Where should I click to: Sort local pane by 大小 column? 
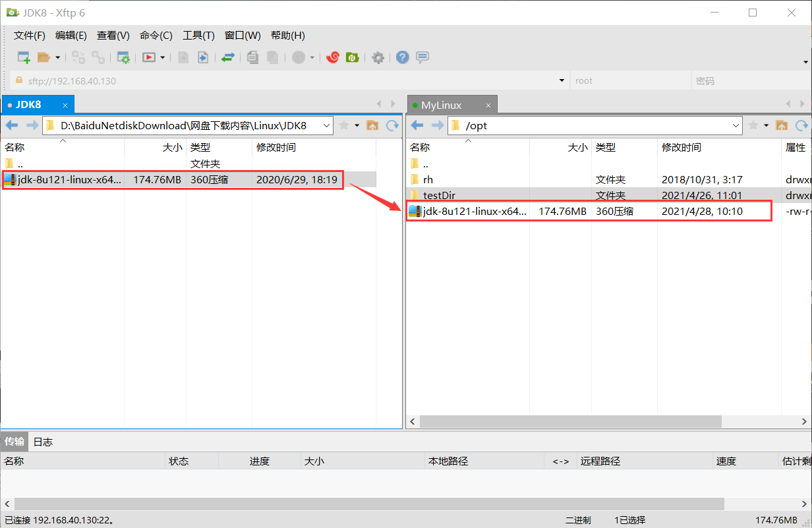pyautogui.click(x=155, y=148)
